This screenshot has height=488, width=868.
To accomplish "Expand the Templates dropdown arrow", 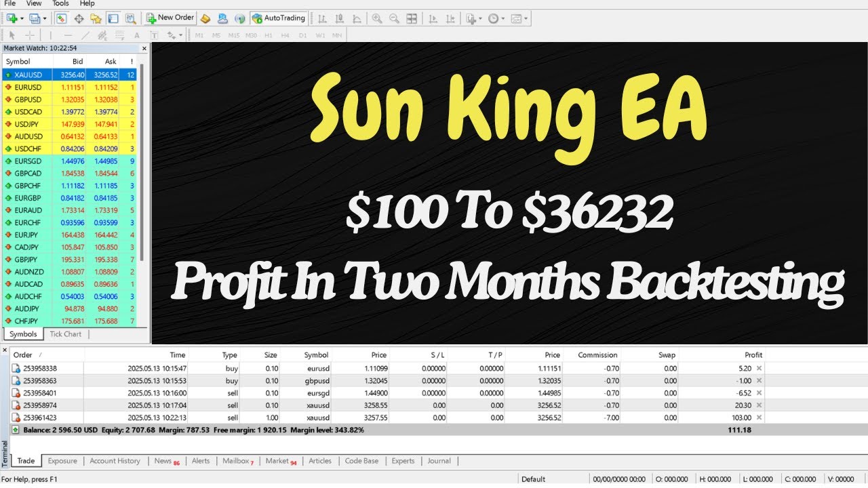I will tap(525, 18).
